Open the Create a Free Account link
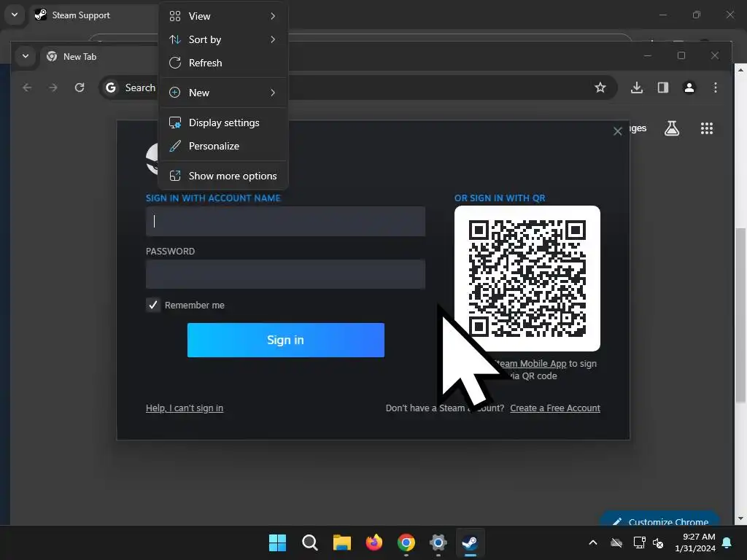747x560 pixels. click(555, 408)
